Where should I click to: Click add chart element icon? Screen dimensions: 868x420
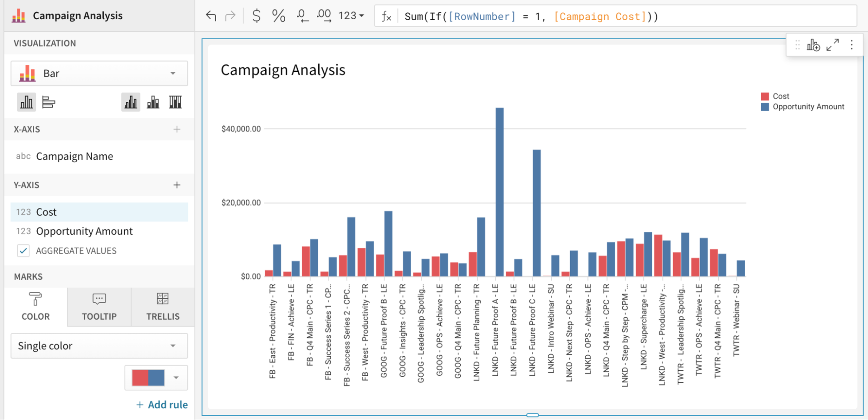pos(813,45)
